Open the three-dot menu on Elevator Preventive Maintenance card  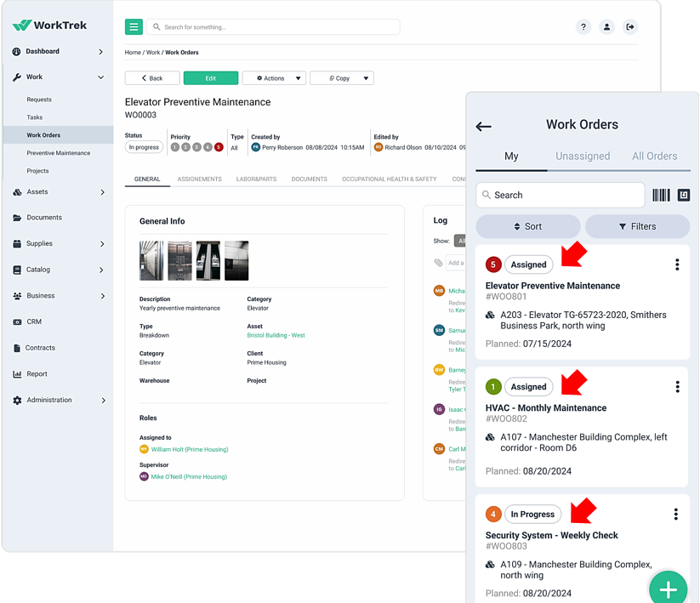tap(677, 265)
